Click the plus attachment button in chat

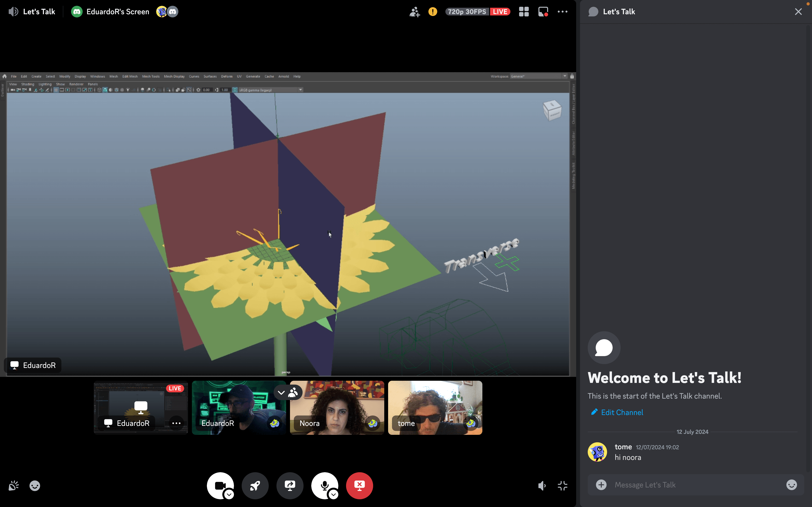[x=601, y=485]
